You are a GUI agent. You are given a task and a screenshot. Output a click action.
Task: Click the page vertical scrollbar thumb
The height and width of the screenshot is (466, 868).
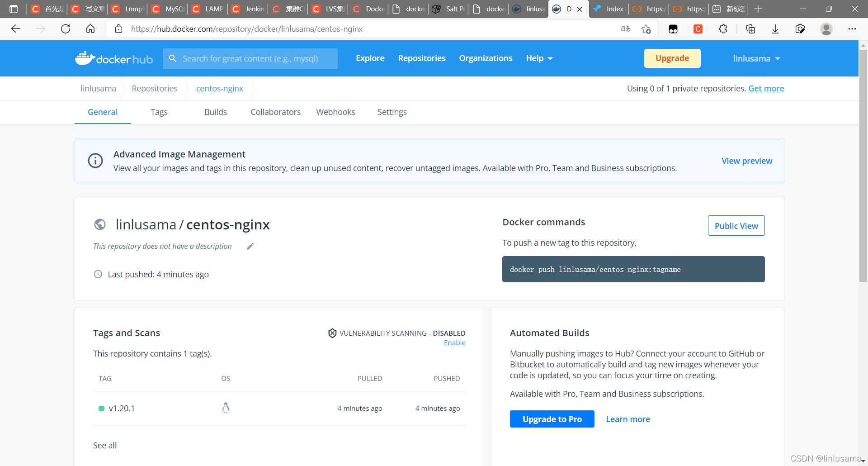(863, 165)
